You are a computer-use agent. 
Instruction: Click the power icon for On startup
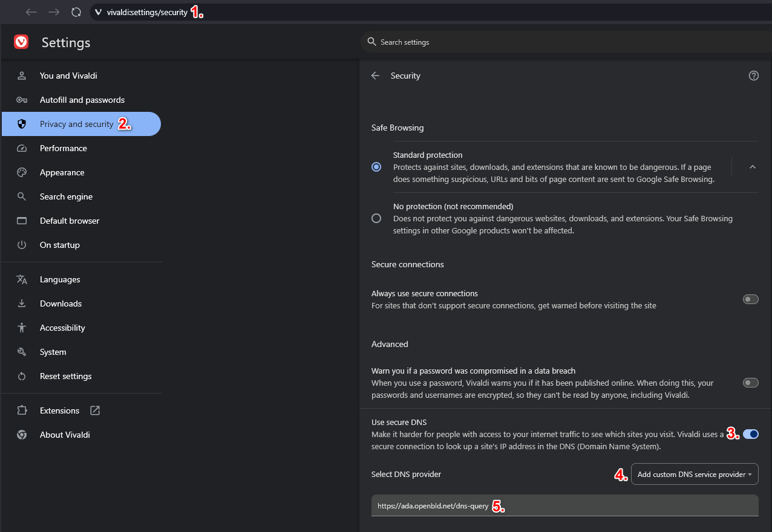tap(22, 245)
